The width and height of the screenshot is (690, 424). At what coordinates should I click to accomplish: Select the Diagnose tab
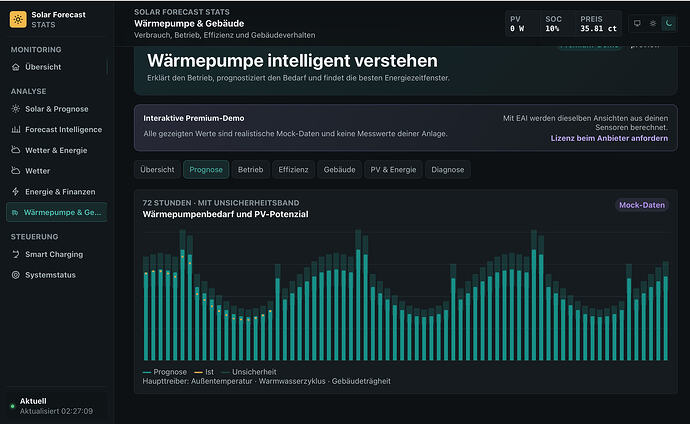click(x=448, y=169)
